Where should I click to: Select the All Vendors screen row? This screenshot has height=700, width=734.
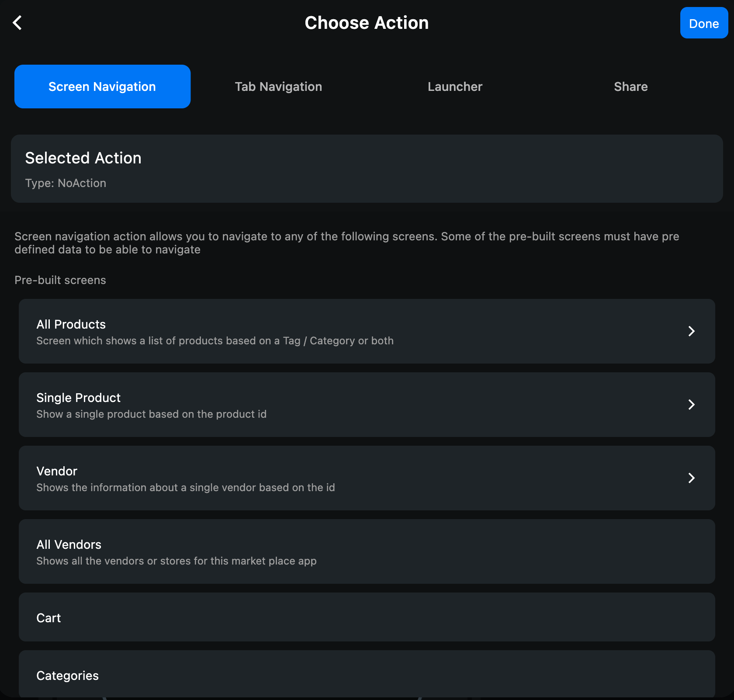(367, 551)
